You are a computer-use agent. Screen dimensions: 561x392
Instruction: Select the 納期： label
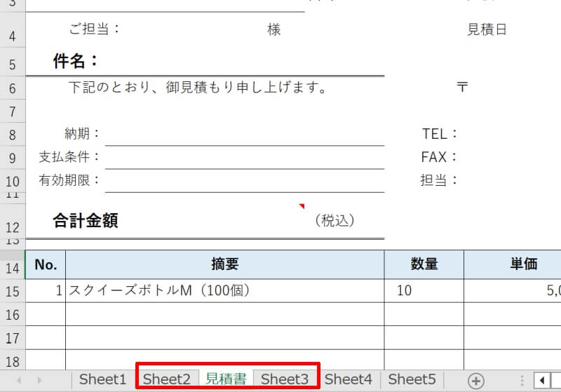pyautogui.click(x=82, y=133)
